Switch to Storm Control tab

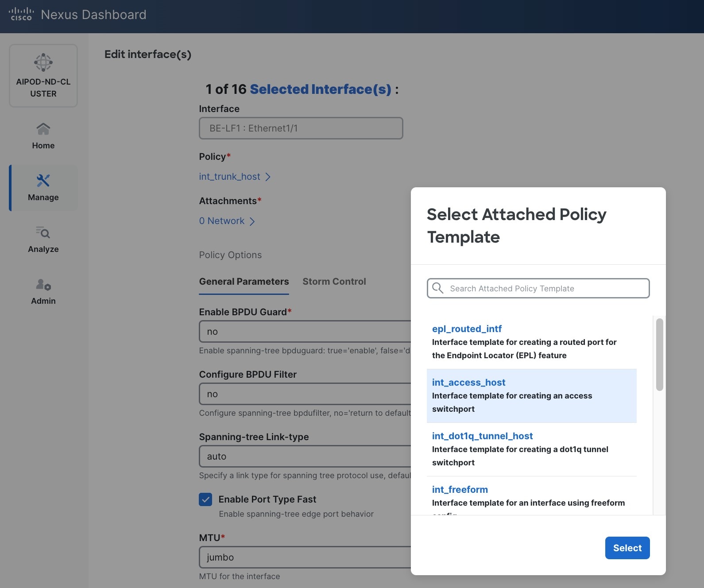[334, 282]
